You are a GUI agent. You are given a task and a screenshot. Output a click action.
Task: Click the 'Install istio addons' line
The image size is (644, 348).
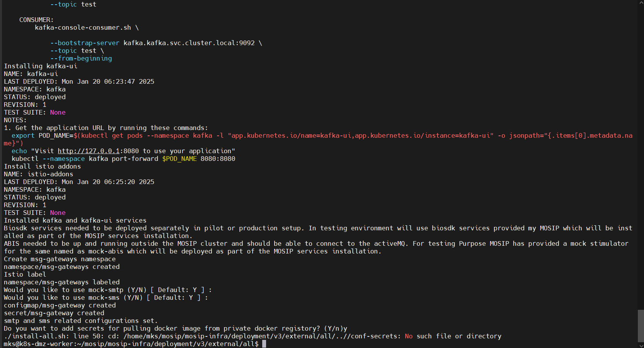pyautogui.click(x=42, y=166)
